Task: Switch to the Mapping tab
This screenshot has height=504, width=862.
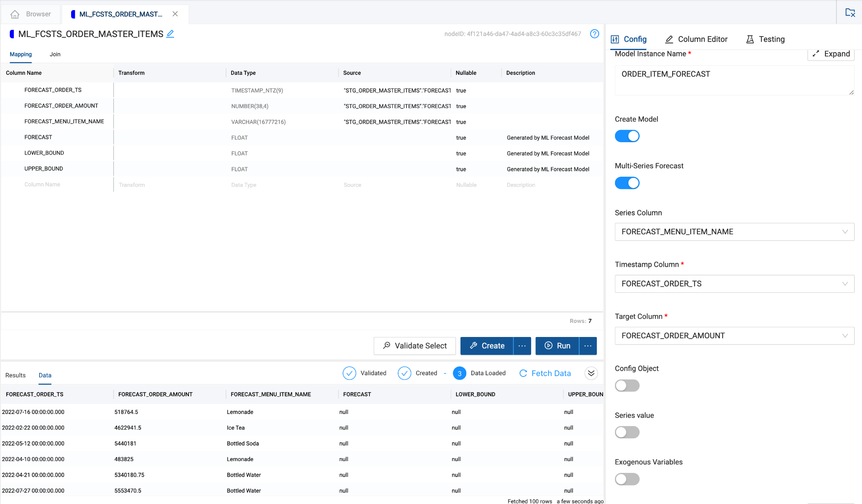Action: point(21,54)
